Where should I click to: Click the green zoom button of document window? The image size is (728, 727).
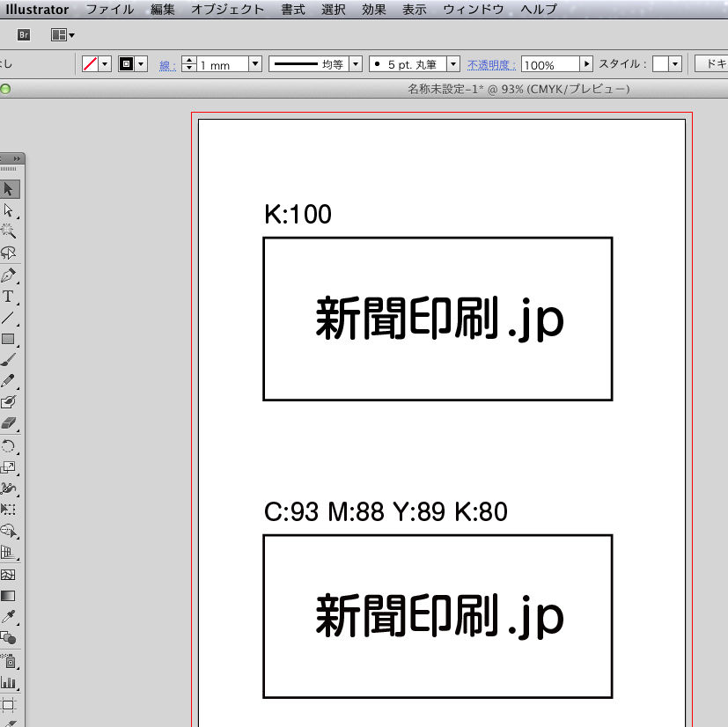(5, 89)
